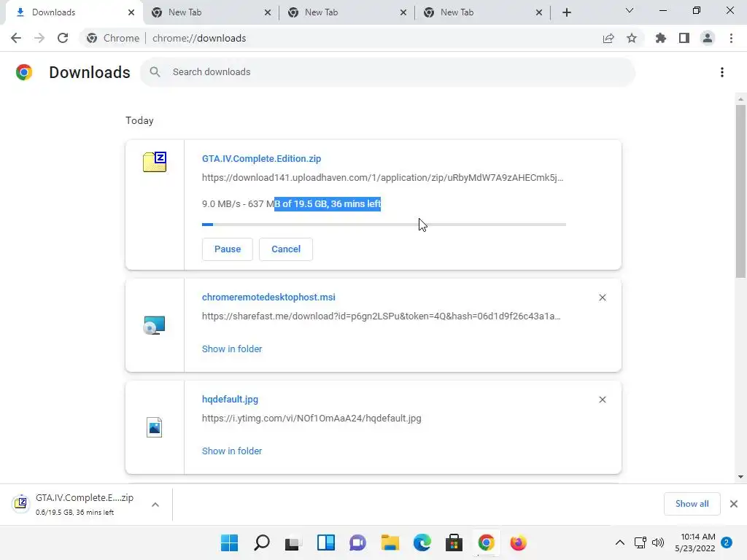Open the clock showing 10:14 AM
747x560 pixels.
click(695, 542)
